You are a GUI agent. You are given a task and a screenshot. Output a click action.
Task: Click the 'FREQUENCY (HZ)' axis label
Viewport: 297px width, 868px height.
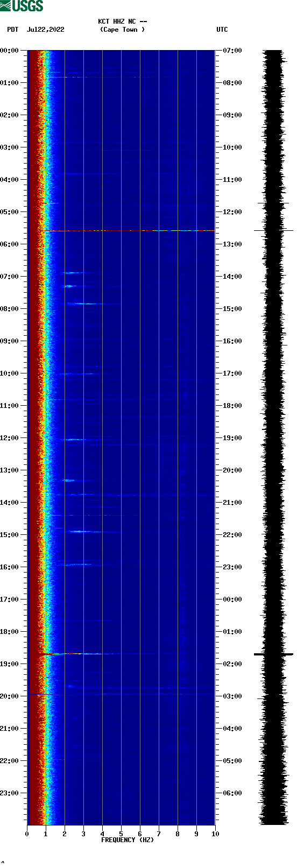[x=128, y=840]
